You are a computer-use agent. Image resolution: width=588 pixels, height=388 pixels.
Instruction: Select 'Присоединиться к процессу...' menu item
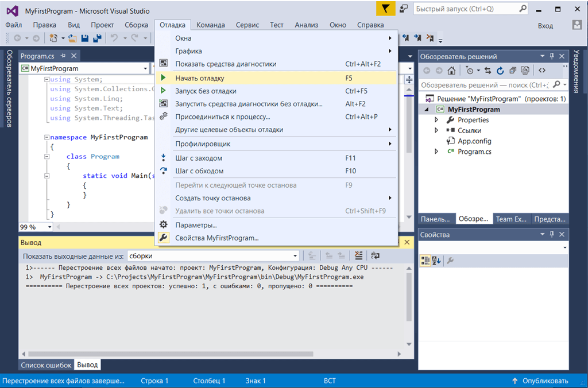point(276,117)
